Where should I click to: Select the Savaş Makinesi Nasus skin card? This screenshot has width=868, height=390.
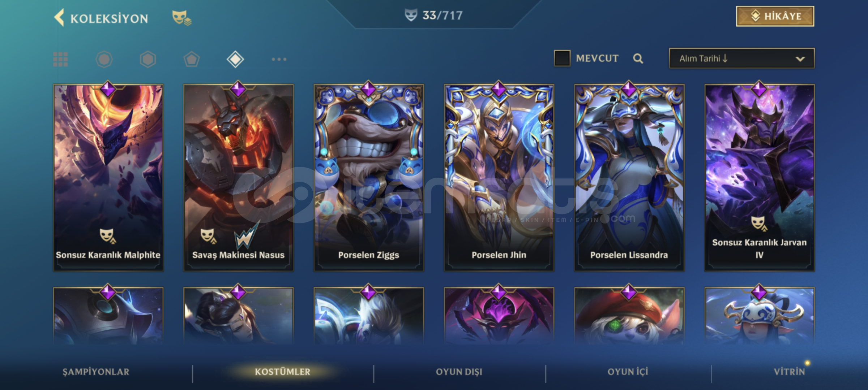tap(239, 178)
